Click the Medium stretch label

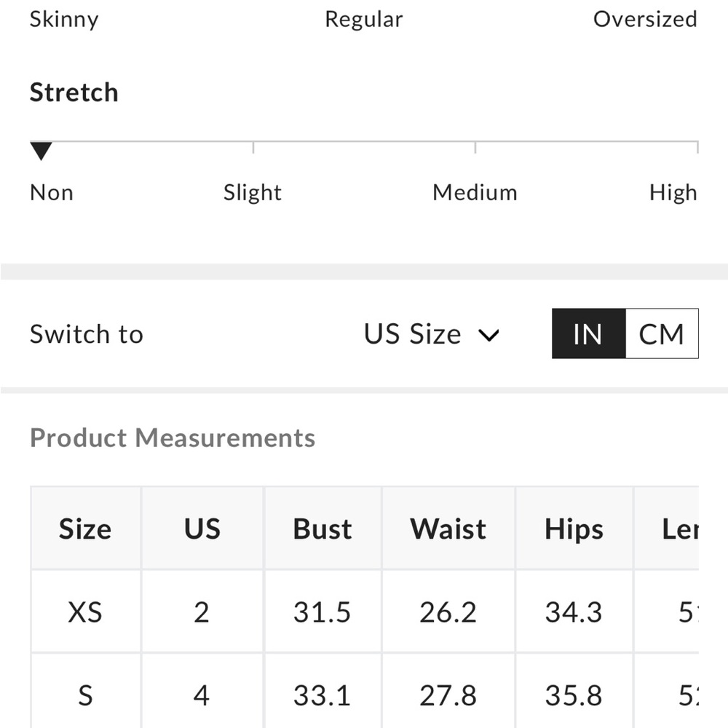point(475,193)
